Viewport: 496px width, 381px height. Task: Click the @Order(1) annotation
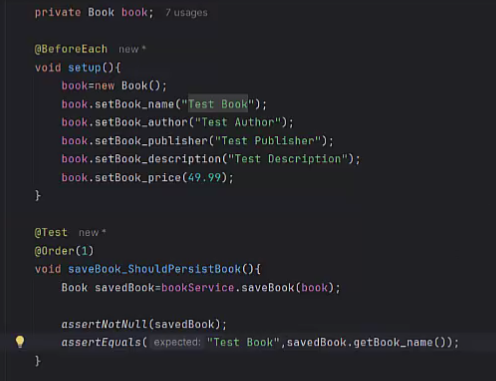coord(64,251)
